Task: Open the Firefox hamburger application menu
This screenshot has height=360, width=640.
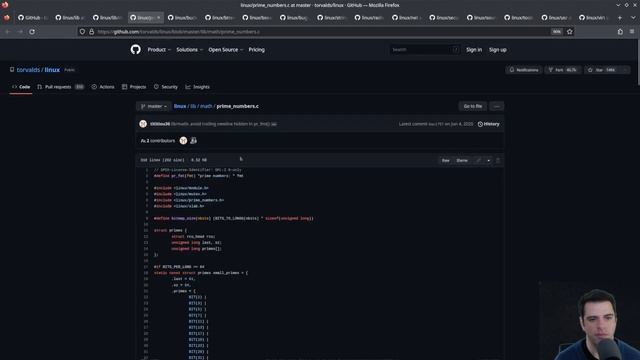Action: (632, 31)
